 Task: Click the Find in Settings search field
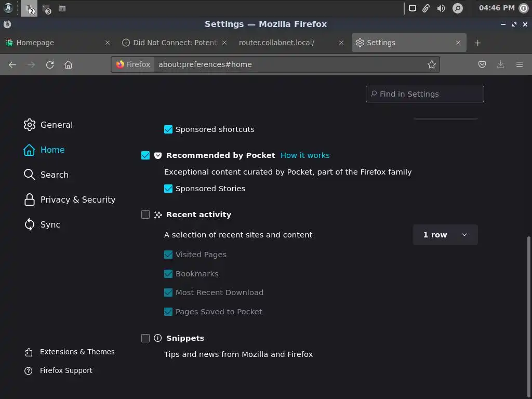point(425,94)
